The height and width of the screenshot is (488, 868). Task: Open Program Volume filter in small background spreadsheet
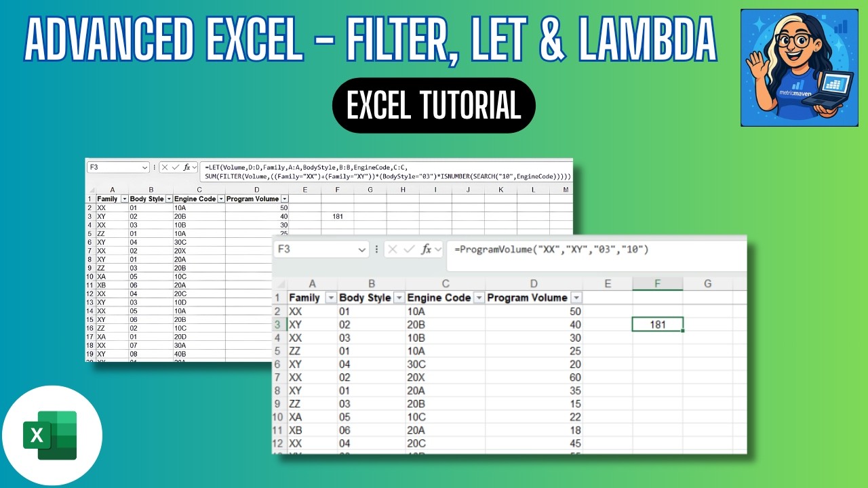(x=285, y=199)
